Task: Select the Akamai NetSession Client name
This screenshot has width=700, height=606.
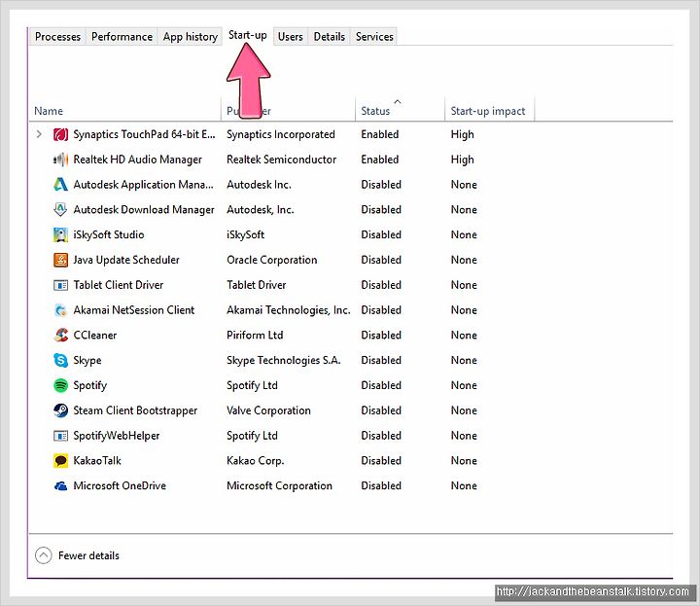Action: [x=134, y=310]
